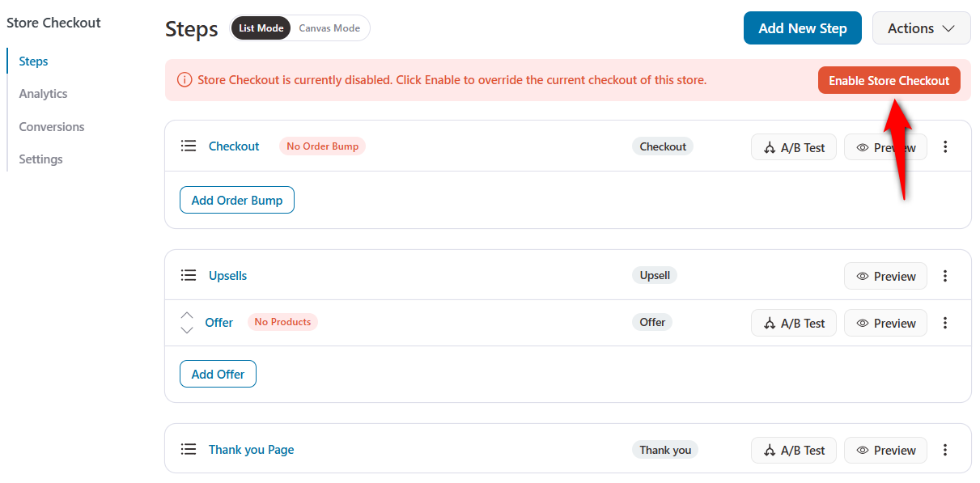This screenshot has width=980, height=483.
Task: Start an A/B Test for the Thank you Page
Action: tap(794, 451)
